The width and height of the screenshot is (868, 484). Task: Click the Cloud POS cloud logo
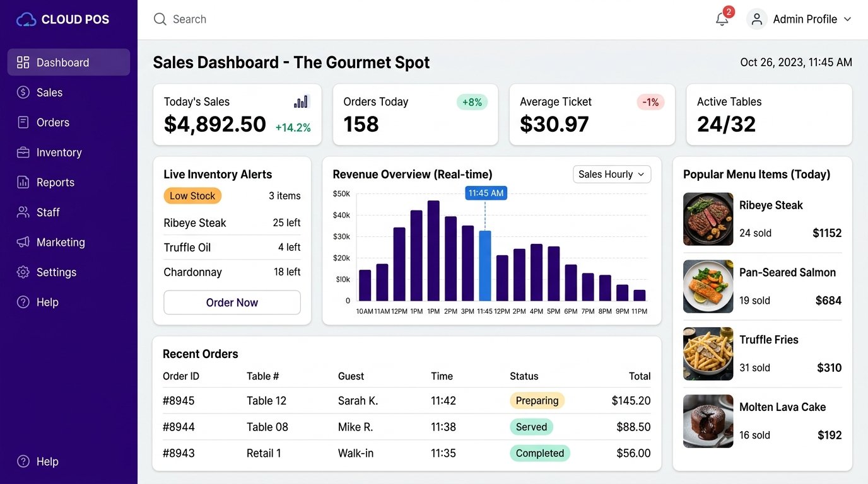click(26, 20)
